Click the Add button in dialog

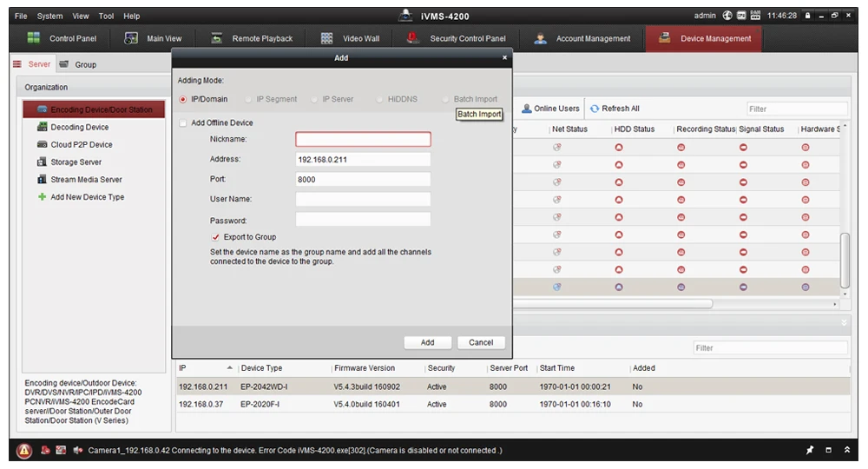point(427,342)
